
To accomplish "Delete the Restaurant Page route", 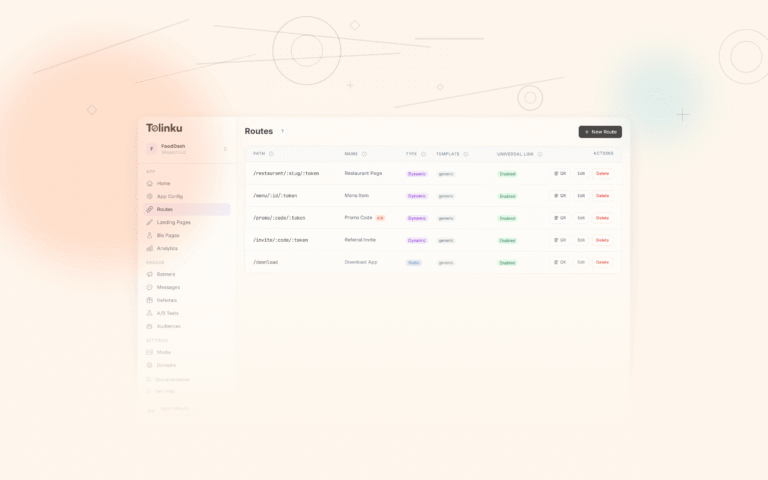I will [602, 173].
